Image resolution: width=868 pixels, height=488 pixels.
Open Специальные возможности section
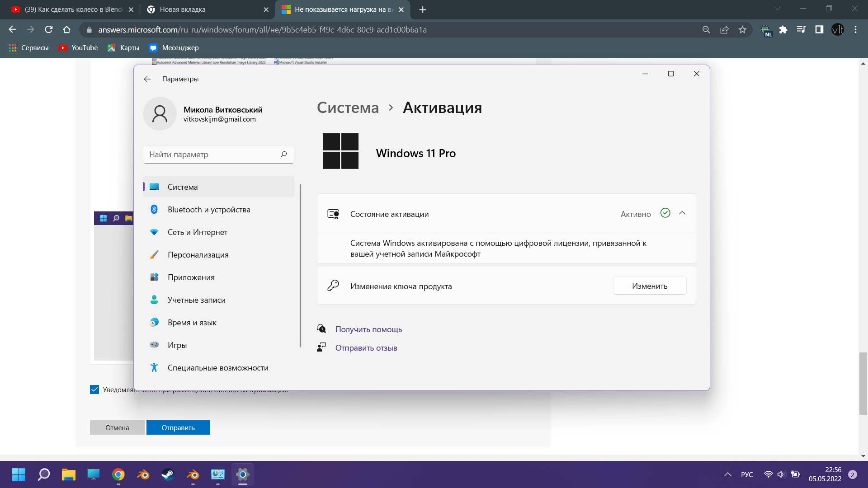click(x=217, y=368)
